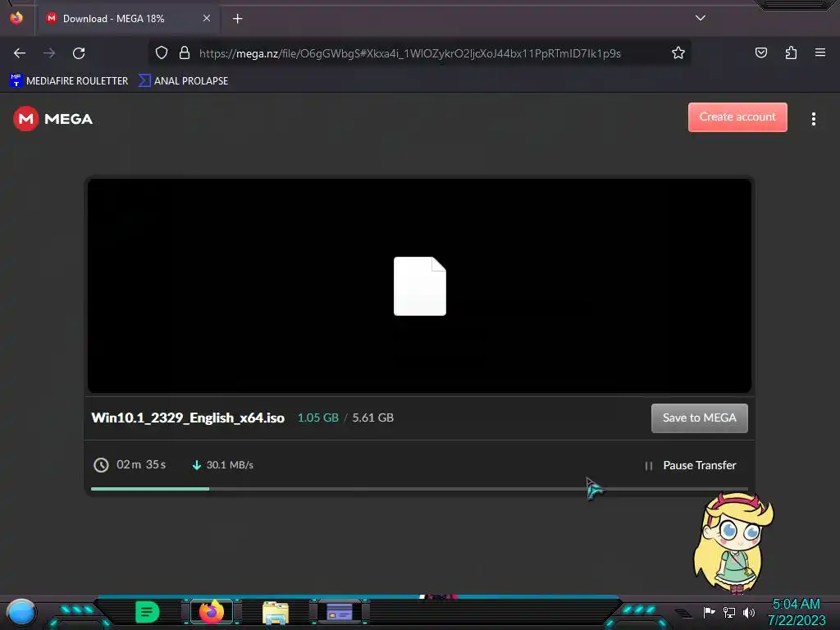
Task: Open the Firefox hamburger menu
Action: (819, 52)
